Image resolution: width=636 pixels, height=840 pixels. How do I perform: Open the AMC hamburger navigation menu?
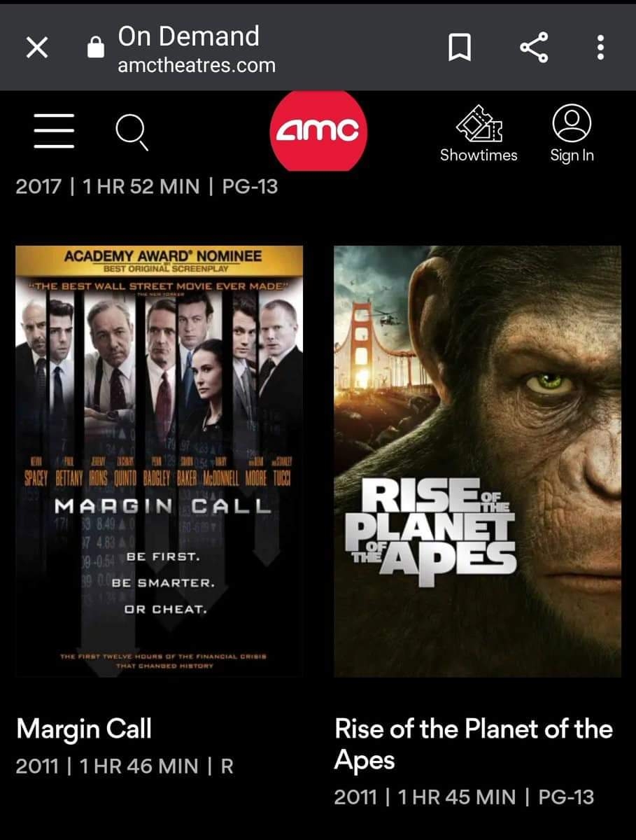tap(54, 131)
